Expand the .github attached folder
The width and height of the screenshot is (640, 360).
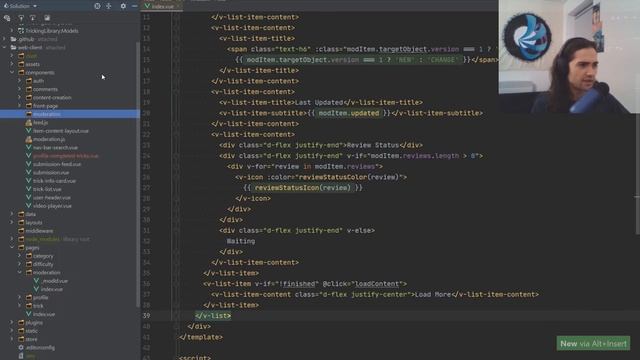(x=4, y=39)
